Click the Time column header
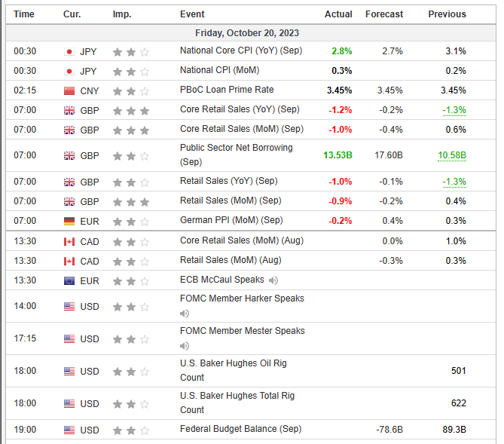 point(24,14)
